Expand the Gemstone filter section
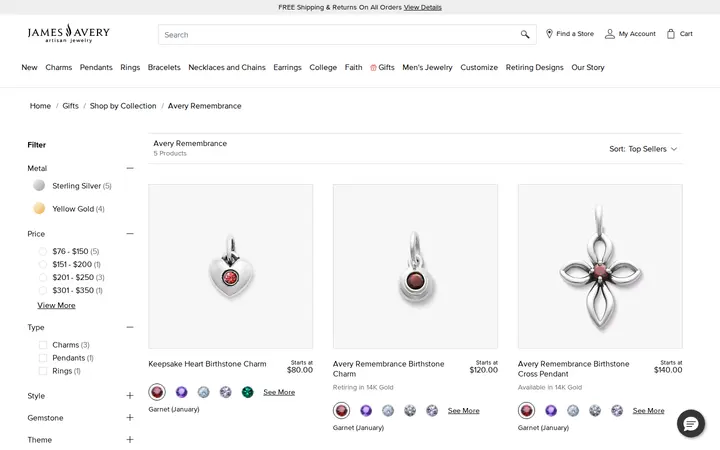 [130, 417]
